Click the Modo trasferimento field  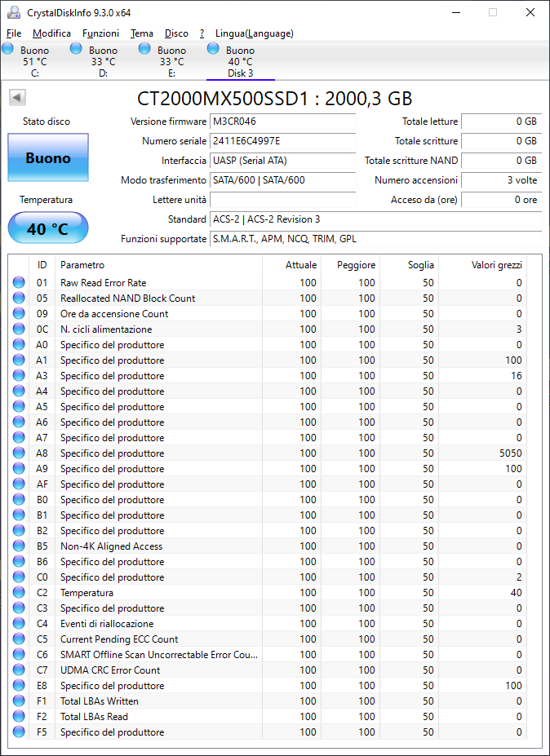point(282,180)
